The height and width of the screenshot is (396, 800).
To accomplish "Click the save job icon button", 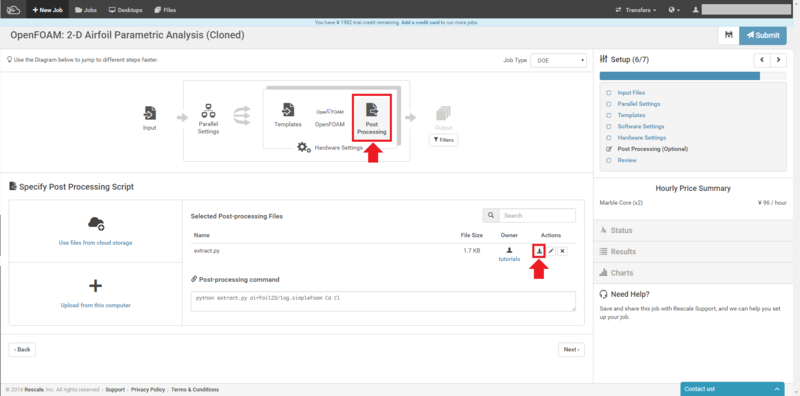I will (x=729, y=35).
